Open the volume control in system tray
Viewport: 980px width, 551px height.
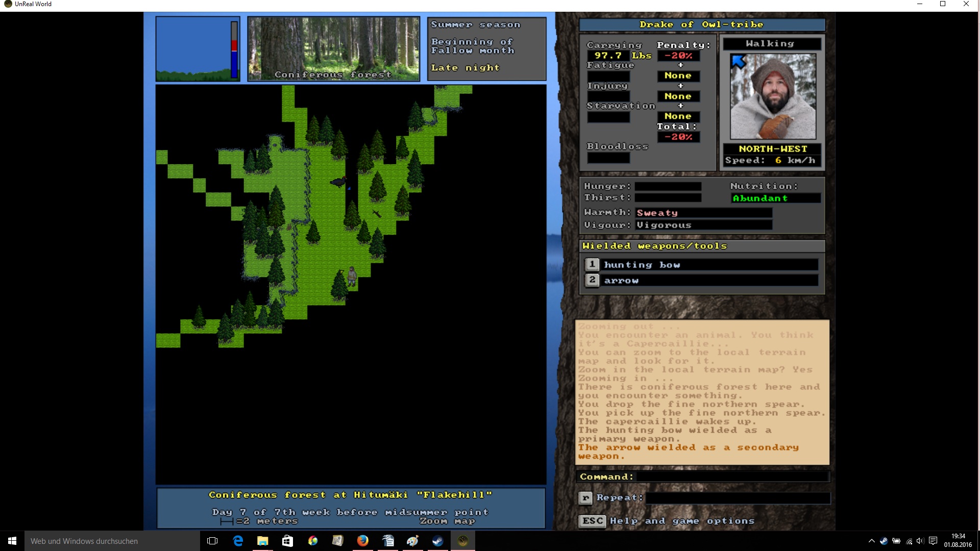coord(920,541)
